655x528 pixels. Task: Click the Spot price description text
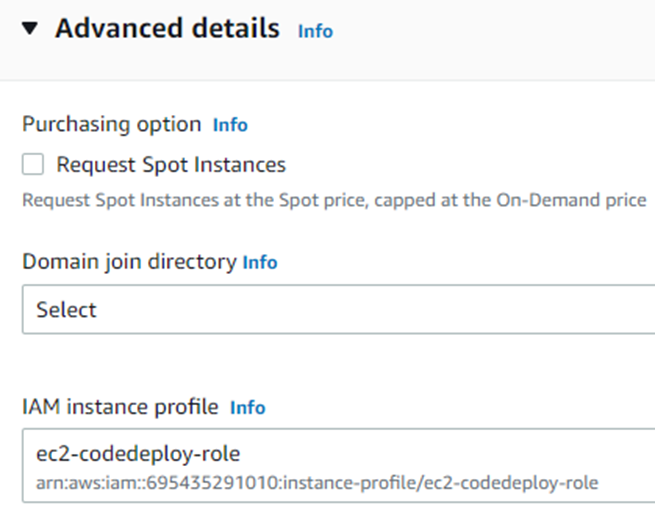[334, 200]
